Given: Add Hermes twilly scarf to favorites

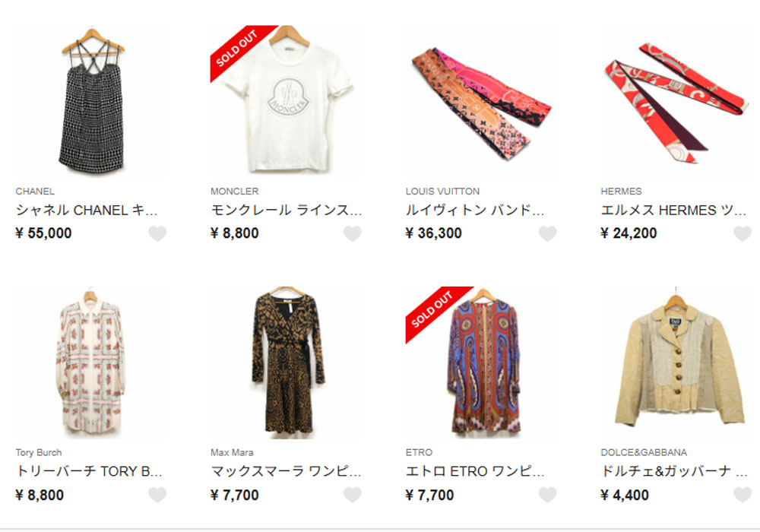Looking at the screenshot, I should click(742, 233).
